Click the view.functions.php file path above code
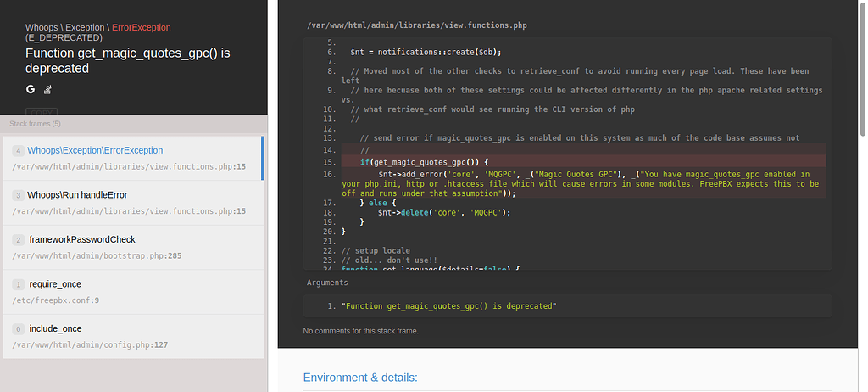Viewport: 868px width, 392px height. tap(417, 25)
